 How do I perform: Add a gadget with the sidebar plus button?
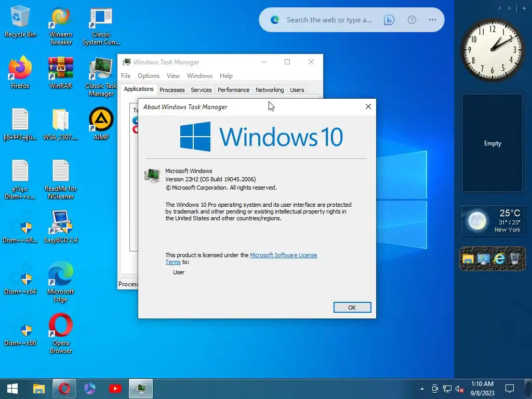pyautogui.click(x=524, y=8)
